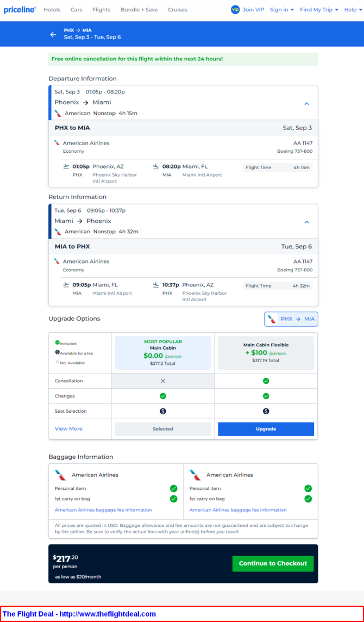Image resolution: width=364 pixels, height=622 pixels.
Task: Click the VIP badge icon
Action: pos(235,10)
